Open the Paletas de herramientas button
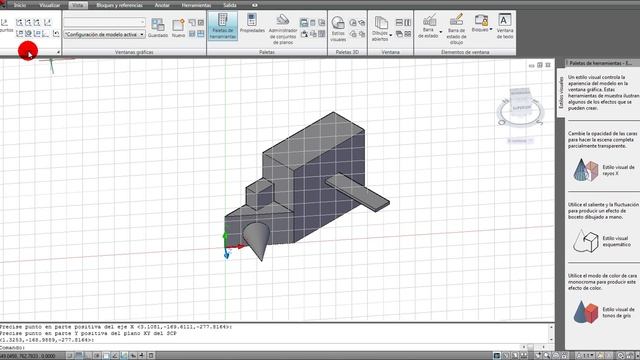640x360 pixels. click(x=222, y=26)
